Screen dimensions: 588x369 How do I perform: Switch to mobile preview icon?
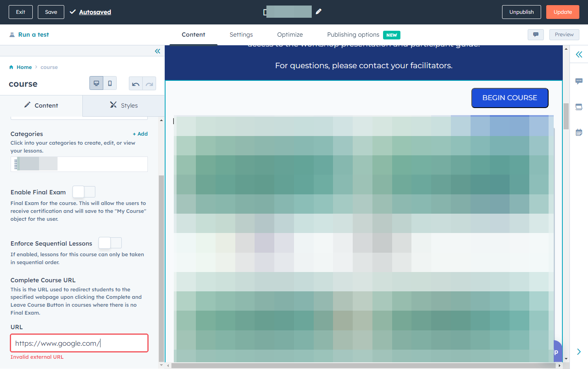click(110, 83)
